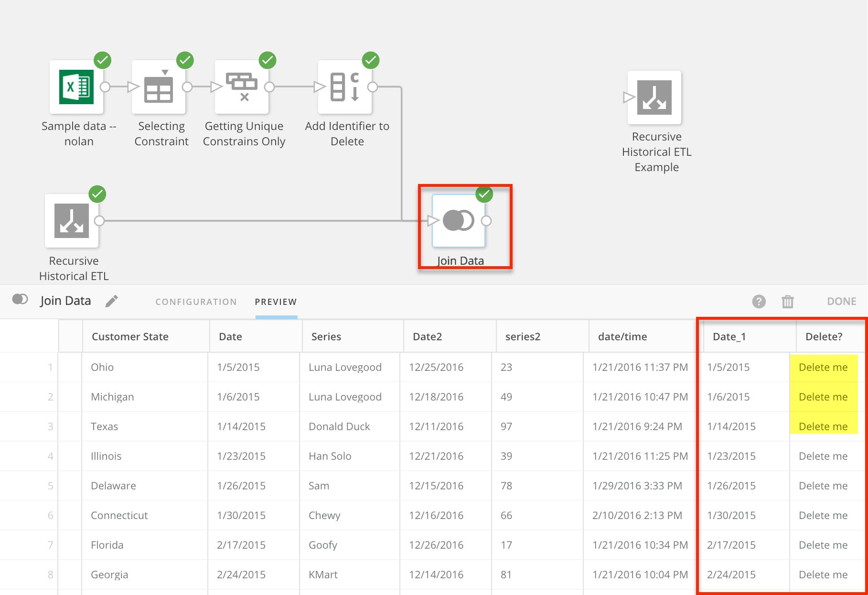Click the green checkmark badge on Join Data
This screenshot has width=868, height=595.
point(484,195)
